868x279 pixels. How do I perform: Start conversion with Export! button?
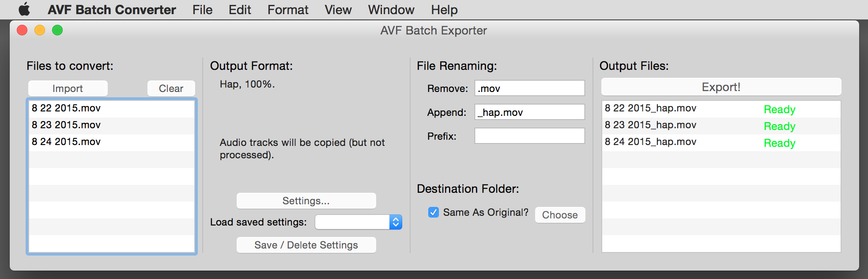721,87
